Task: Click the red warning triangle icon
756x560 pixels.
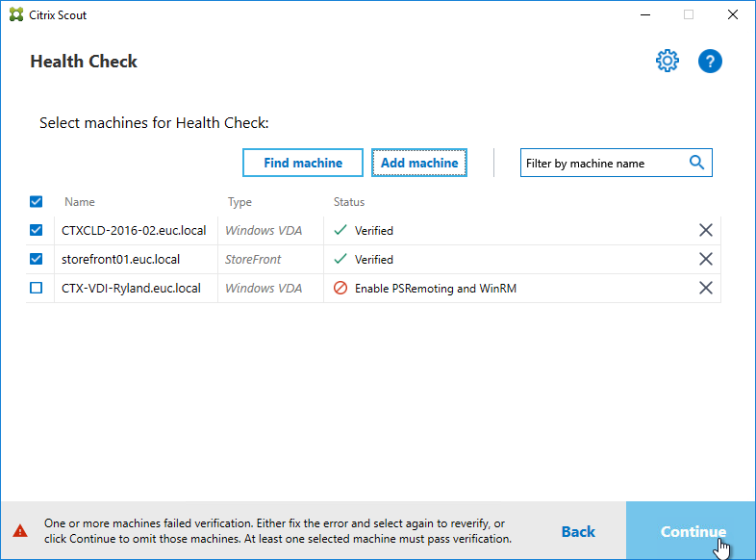Action: pos(20,531)
